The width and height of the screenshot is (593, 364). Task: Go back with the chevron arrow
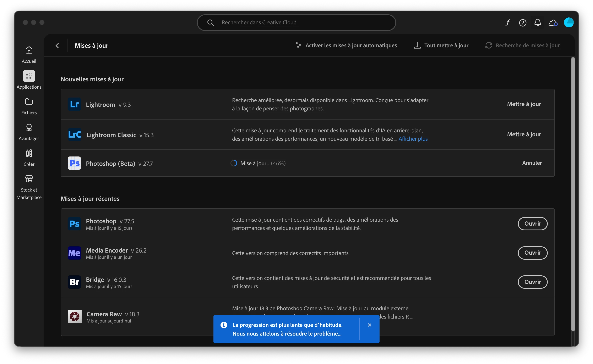pyautogui.click(x=57, y=45)
